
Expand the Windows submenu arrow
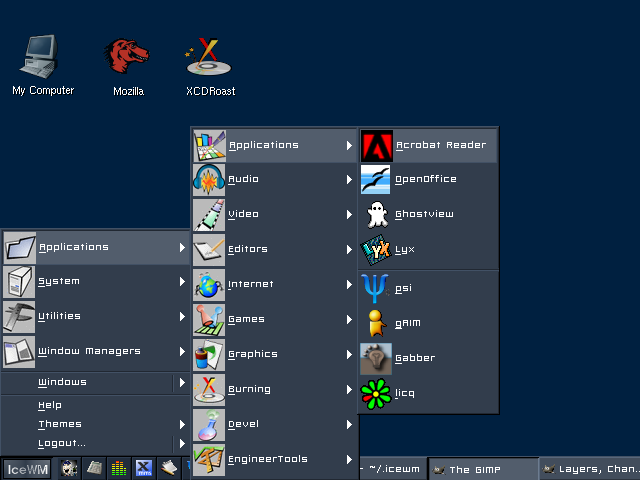tap(182, 382)
